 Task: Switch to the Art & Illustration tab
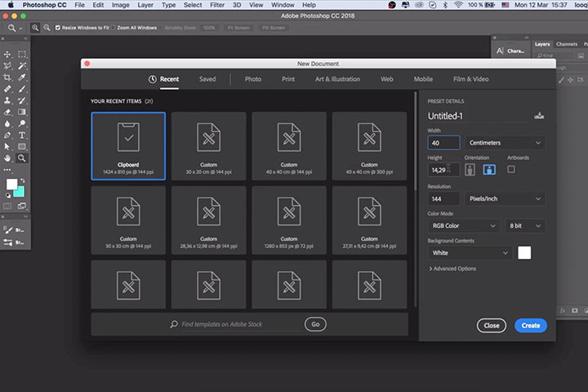[x=337, y=79]
